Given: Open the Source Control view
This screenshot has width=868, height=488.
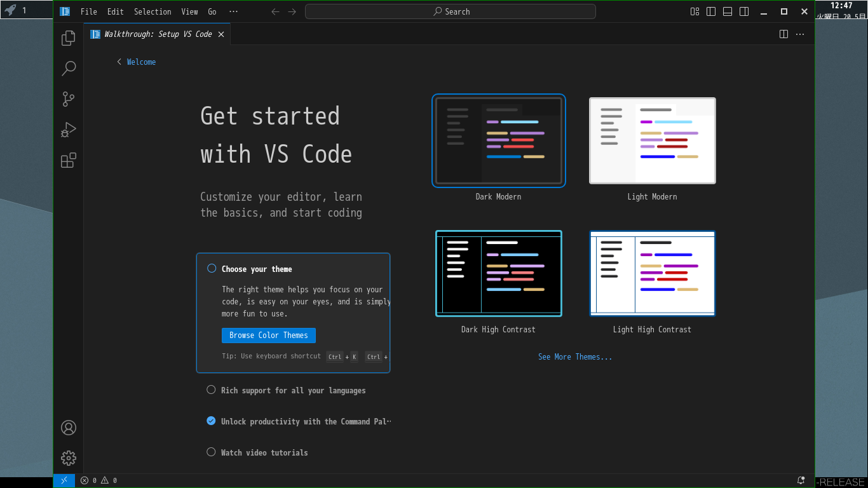Looking at the screenshot, I should click(x=69, y=99).
